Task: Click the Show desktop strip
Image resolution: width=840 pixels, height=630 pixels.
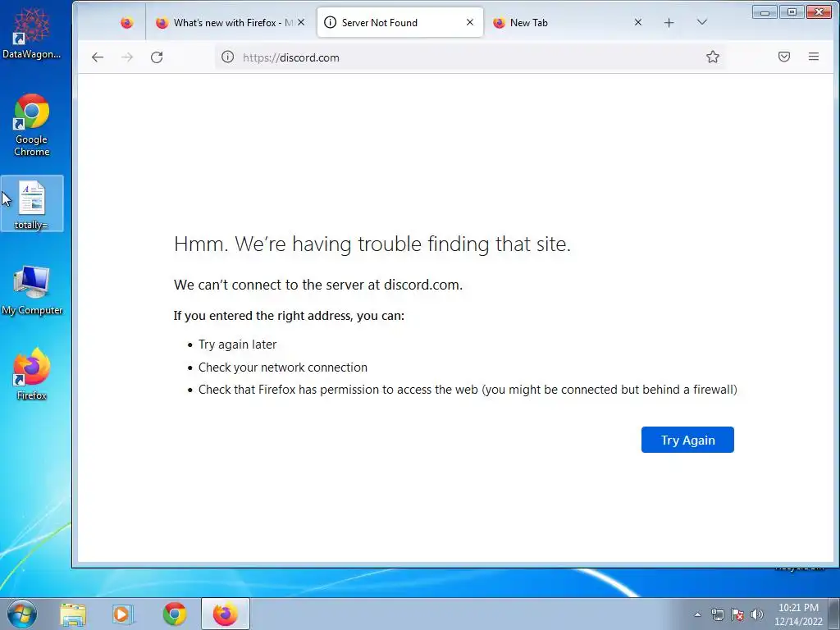Action: click(x=834, y=614)
